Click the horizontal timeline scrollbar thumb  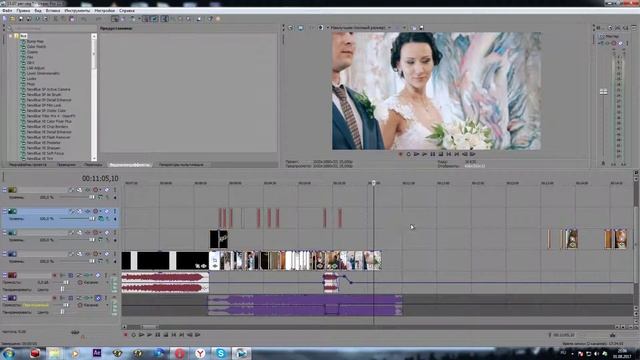tap(149, 327)
